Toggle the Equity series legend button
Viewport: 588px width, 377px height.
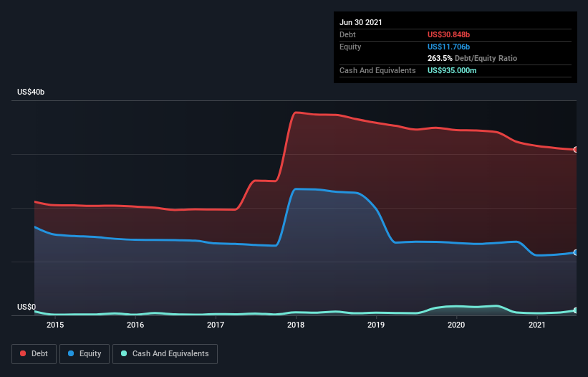(x=85, y=354)
